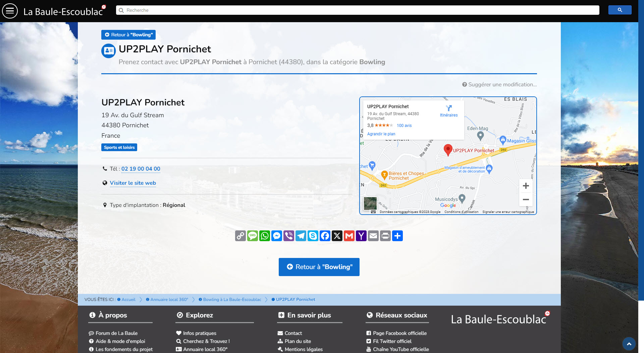
Task: Click the Print icon
Action: (x=385, y=236)
